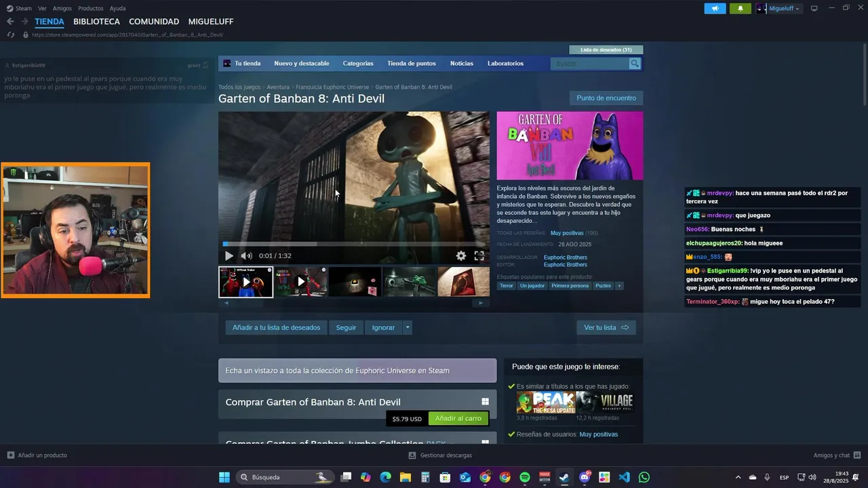Image resolution: width=868 pixels, height=488 pixels.
Task: Open the Steam menu
Action: pyautogui.click(x=20, y=8)
